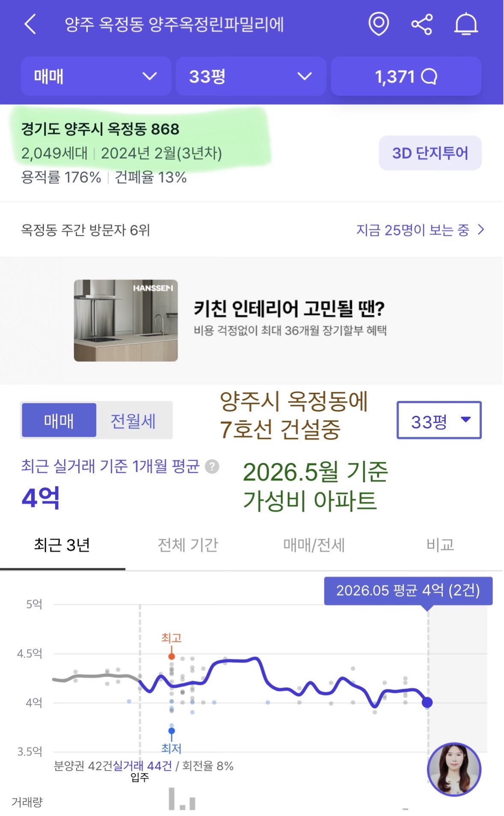504x816 pixels.
Task: Tap the arrow next to 지금 25명이 보는 중
Action: click(x=481, y=230)
